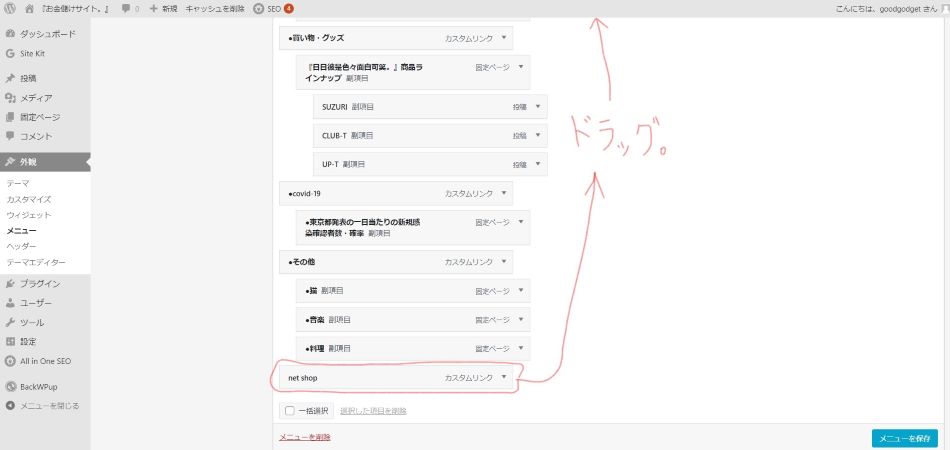This screenshot has width=950, height=450.
Task: Open the SEO gear icon in admin bar
Action: pos(259,8)
